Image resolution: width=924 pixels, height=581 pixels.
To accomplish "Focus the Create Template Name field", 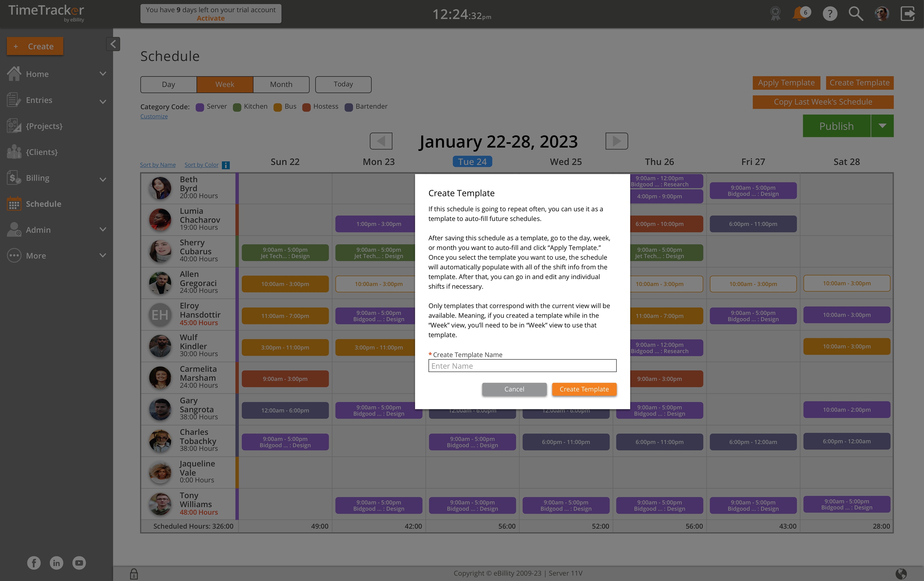I will [x=522, y=366].
